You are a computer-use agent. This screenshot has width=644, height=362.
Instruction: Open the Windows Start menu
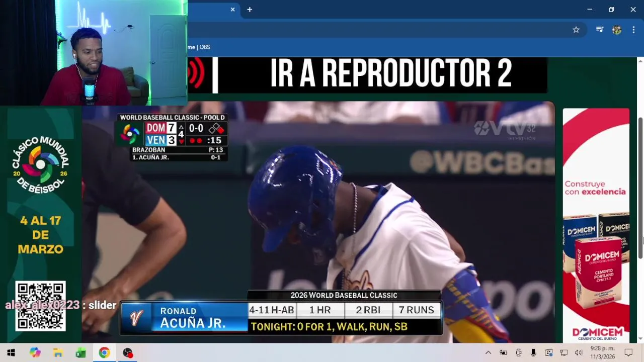click(x=11, y=352)
